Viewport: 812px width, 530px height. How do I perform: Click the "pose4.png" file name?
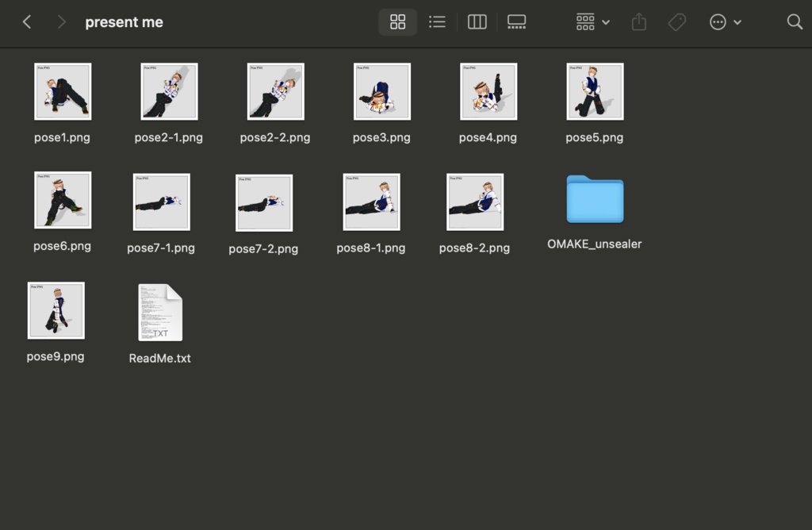(x=488, y=137)
